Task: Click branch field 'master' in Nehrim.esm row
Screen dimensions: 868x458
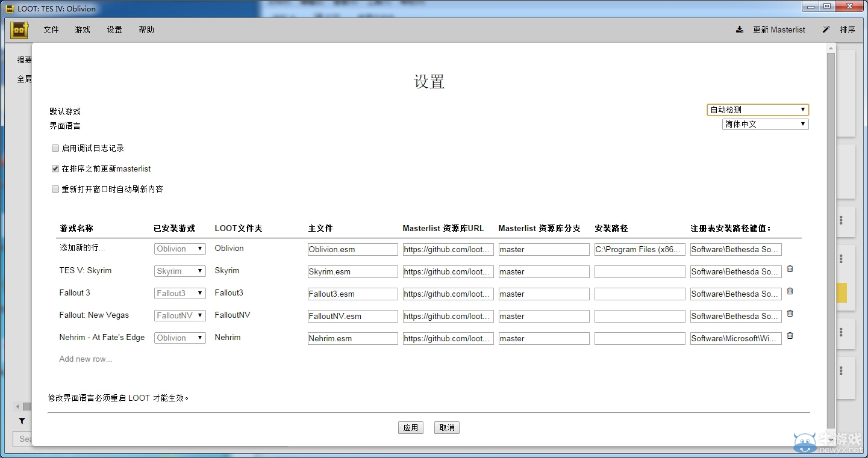Action: click(x=544, y=338)
